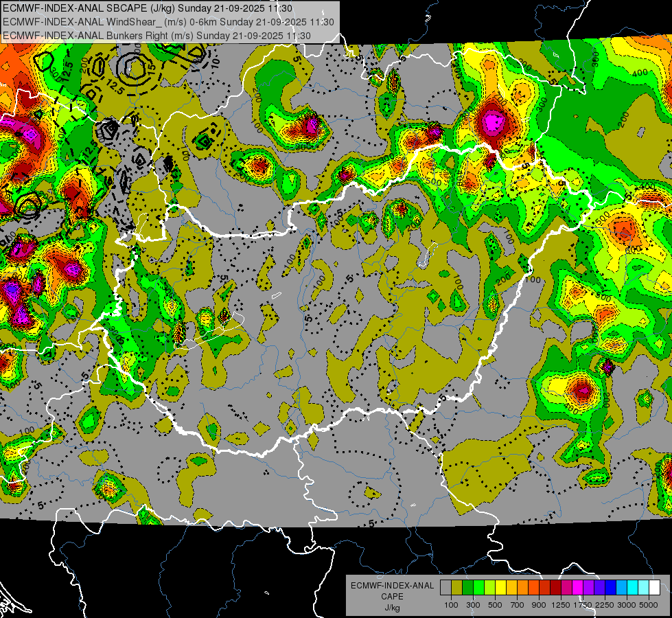Click the 2250 legend scale value
672x618 pixels.
[x=605, y=604]
